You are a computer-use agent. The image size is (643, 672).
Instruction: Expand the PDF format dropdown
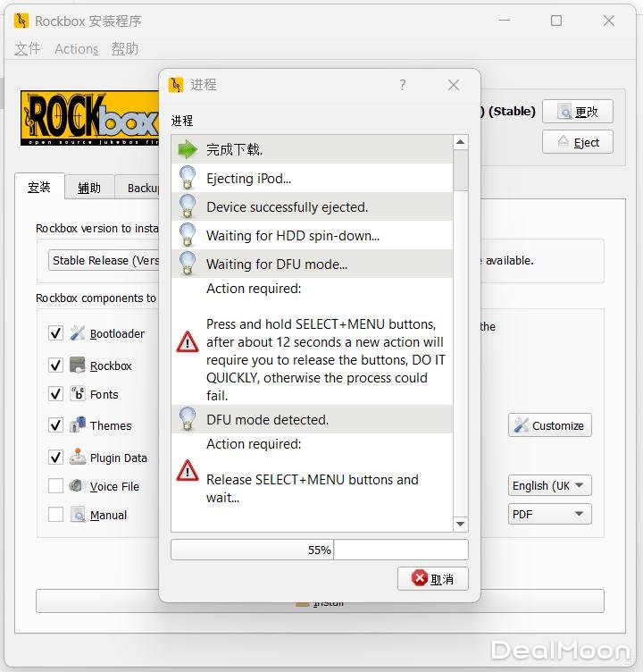549,515
